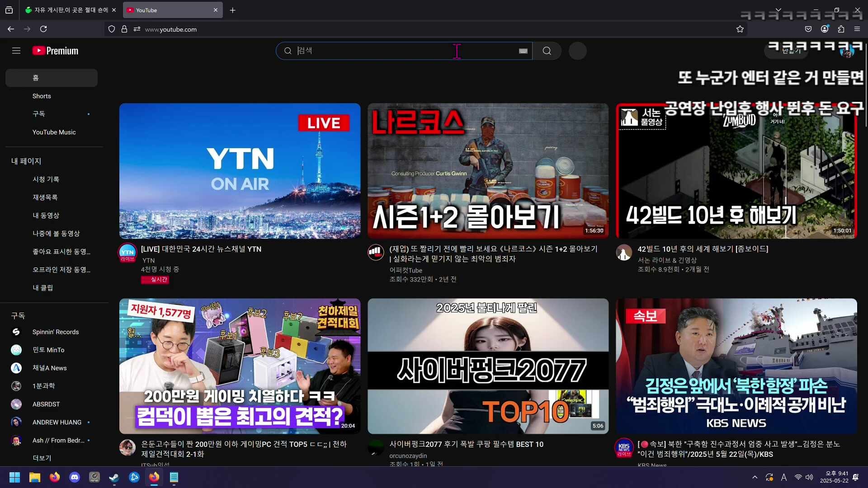Play the YTN ON AIR live thumbnail

240,171
